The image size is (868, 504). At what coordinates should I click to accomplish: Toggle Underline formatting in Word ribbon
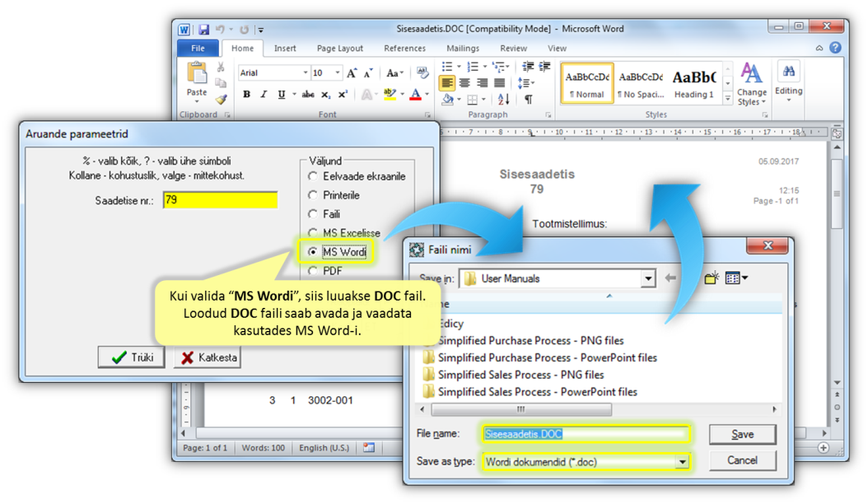pyautogui.click(x=281, y=95)
